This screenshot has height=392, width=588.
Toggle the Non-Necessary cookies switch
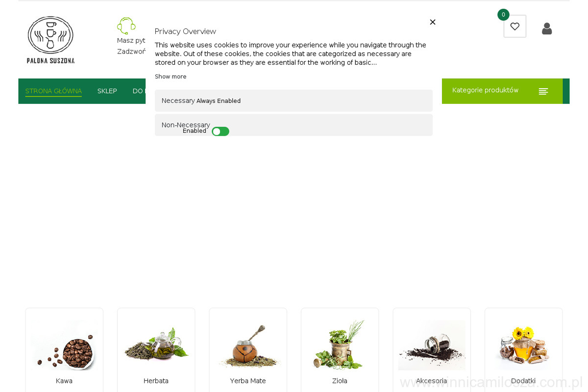point(220,131)
